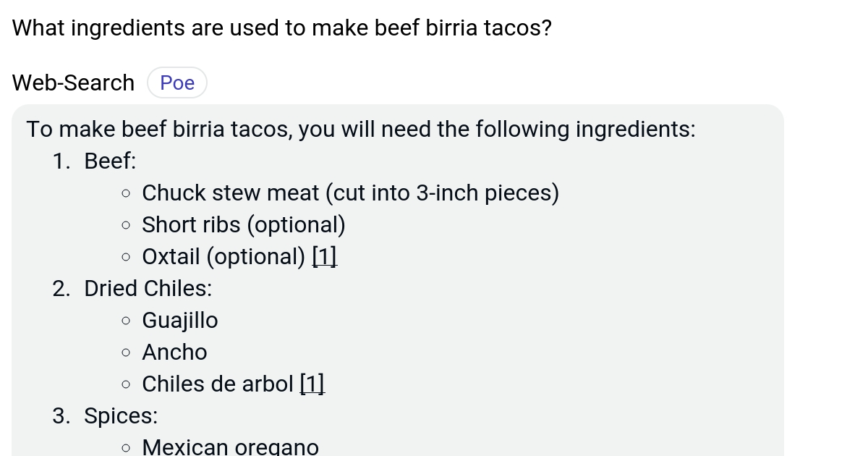Click the number 1 beside the Beef heading

coord(61,161)
